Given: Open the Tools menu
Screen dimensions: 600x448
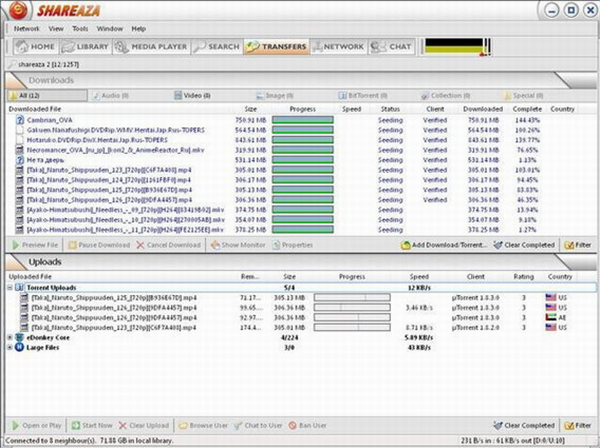Looking at the screenshot, I should click(82, 29).
